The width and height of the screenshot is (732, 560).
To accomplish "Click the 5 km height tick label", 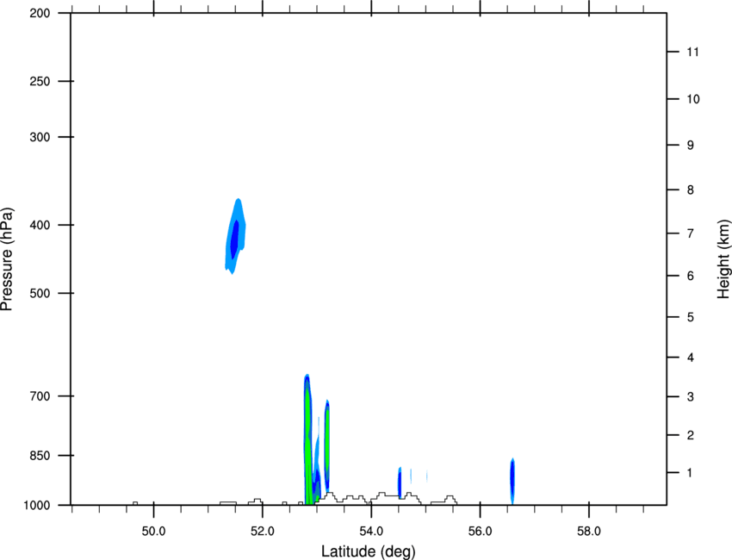I will coord(691,318).
